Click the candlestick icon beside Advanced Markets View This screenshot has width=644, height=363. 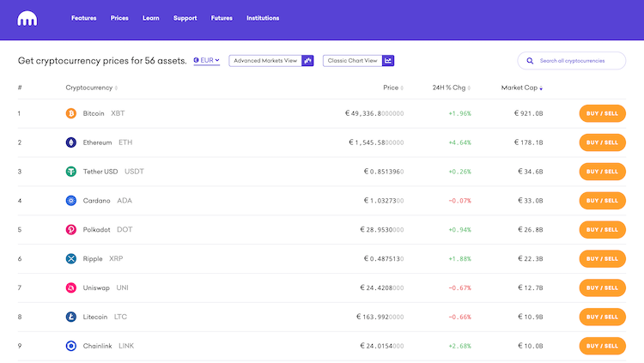(307, 61)
